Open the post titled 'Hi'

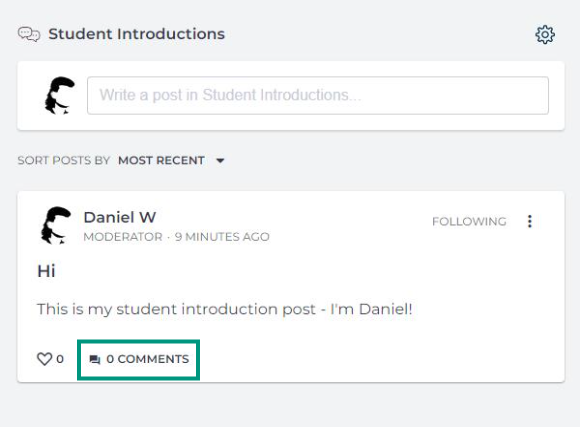[x=46, y=271]
